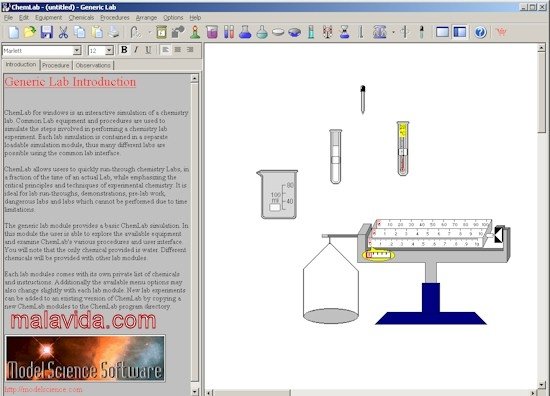The height and width of the screenshot is (396, 550).
Task: Add test tubes from toolbar
Action: (x=229, y=32)
